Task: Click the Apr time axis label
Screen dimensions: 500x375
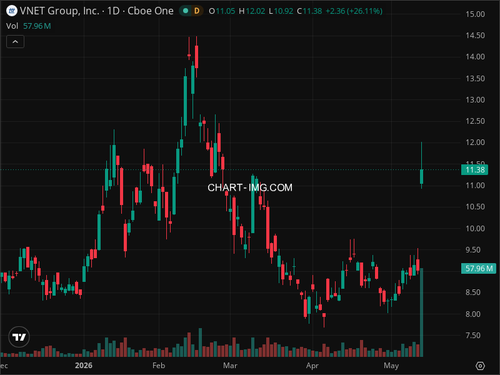Action: pyautogui.click(x=312, y=366)
